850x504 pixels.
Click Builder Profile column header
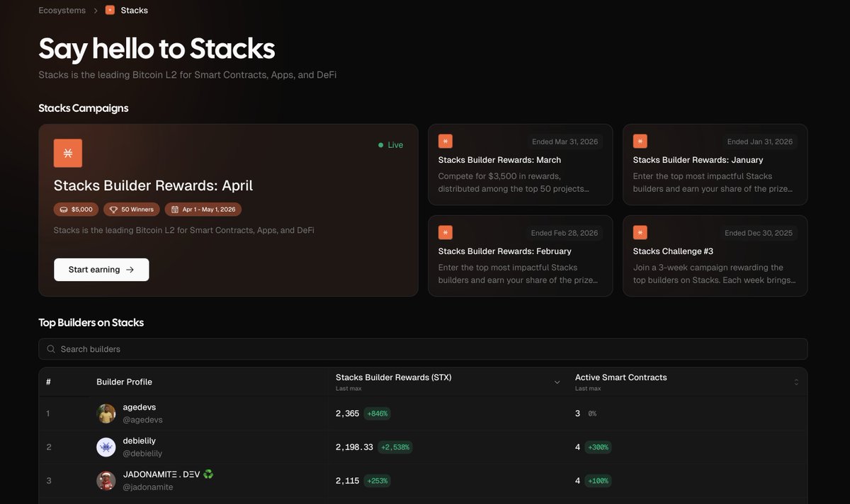pyautogui.click(x=124, y=382)
